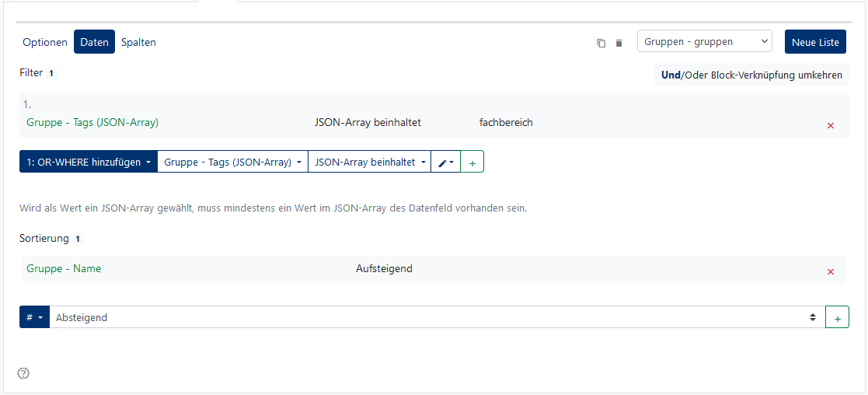
Task: Open the Absteigend sort direction select
Action: (x=437, y=317)
